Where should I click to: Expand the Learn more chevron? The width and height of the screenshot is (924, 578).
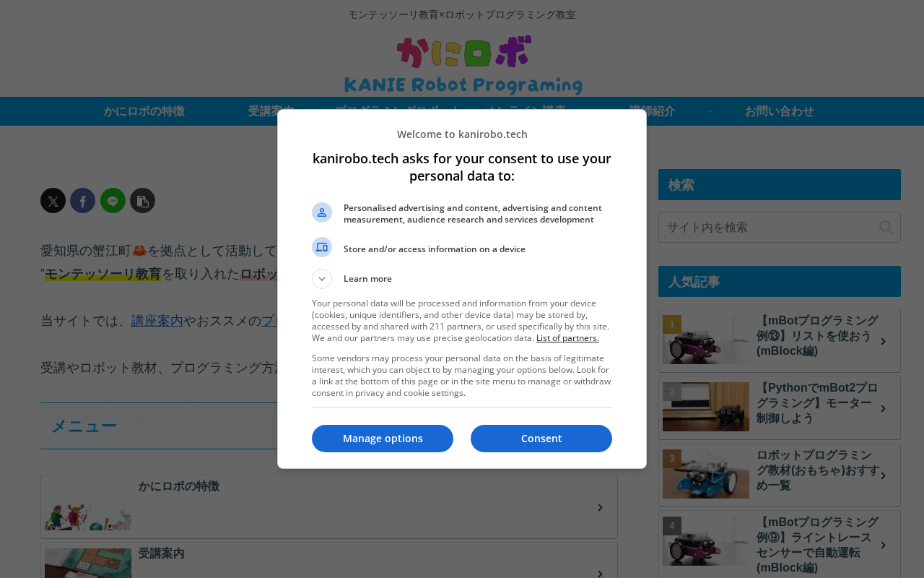tap(322, 279)
